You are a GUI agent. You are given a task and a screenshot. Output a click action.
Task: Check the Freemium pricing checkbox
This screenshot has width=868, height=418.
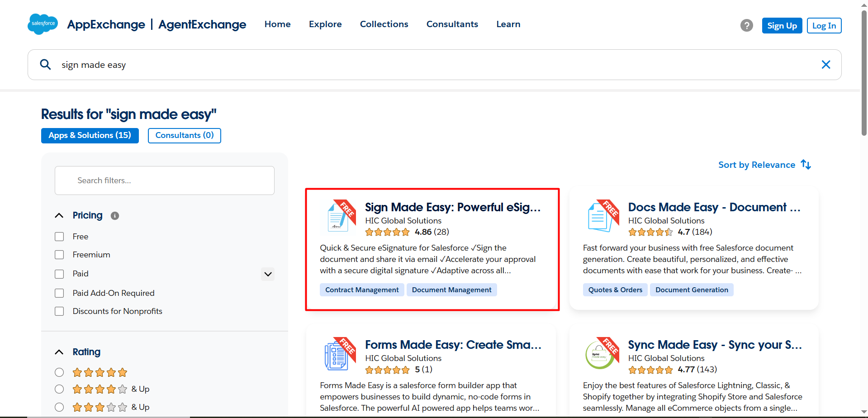tap(59, 255)
